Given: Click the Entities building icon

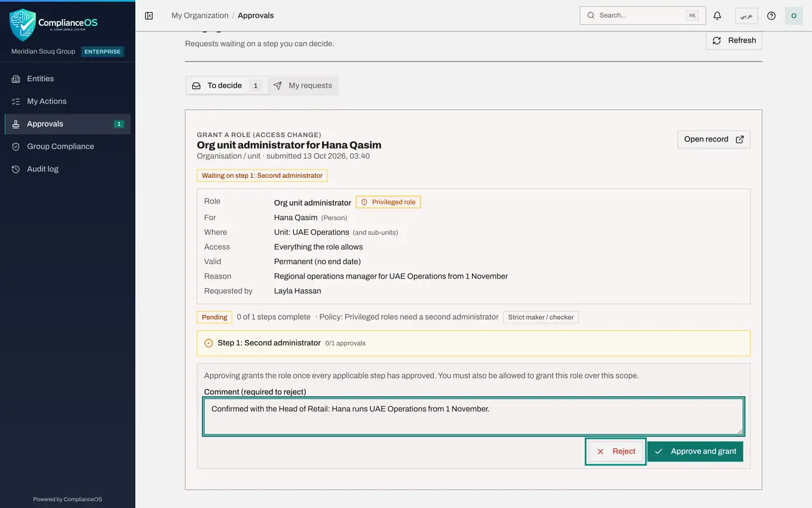Looking at the screenshot, I should click(x=16, y=79).
